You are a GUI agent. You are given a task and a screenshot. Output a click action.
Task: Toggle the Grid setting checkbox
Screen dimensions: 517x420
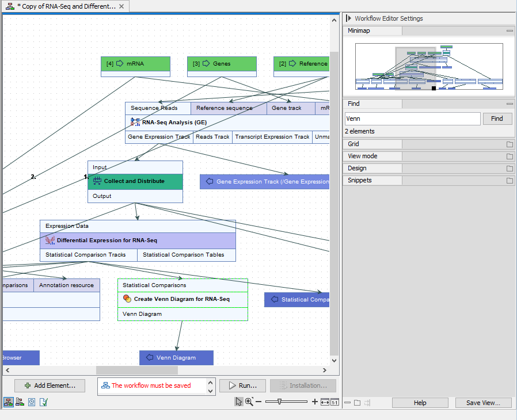coord(508,144)
